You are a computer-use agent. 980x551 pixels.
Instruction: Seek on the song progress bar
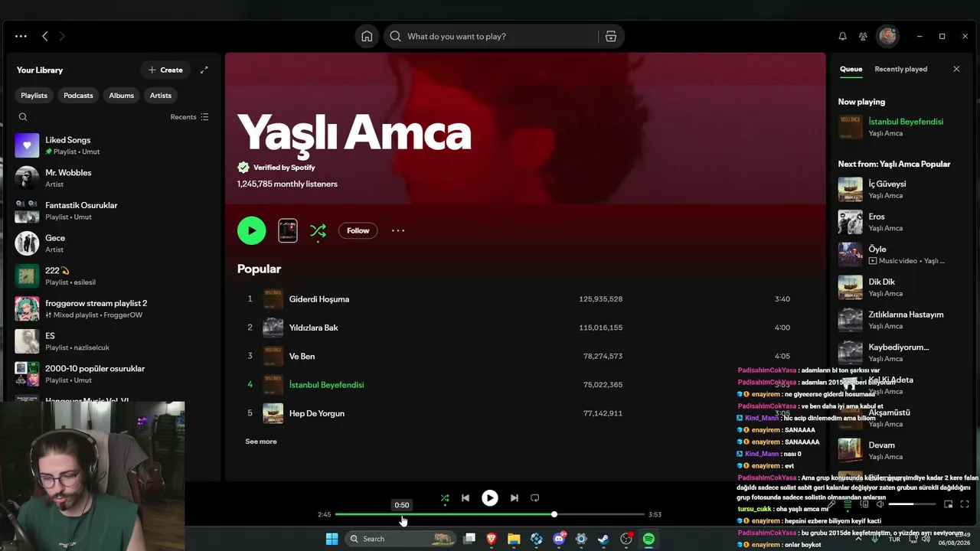point(490,514)
